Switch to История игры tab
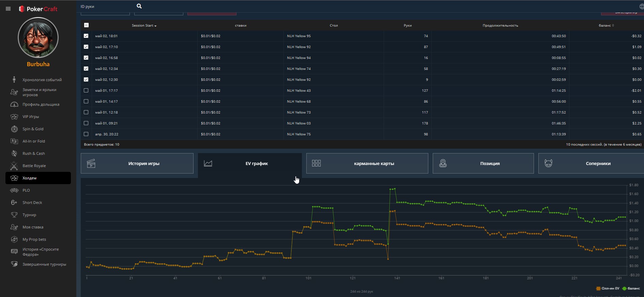Image resolution: width=644 pixels, height=297 pixels. [x=137, y=163]
